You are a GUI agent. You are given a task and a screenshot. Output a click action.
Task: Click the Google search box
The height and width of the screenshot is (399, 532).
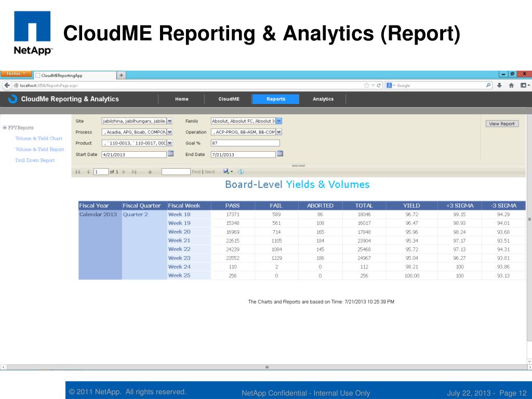pos(438,86)
